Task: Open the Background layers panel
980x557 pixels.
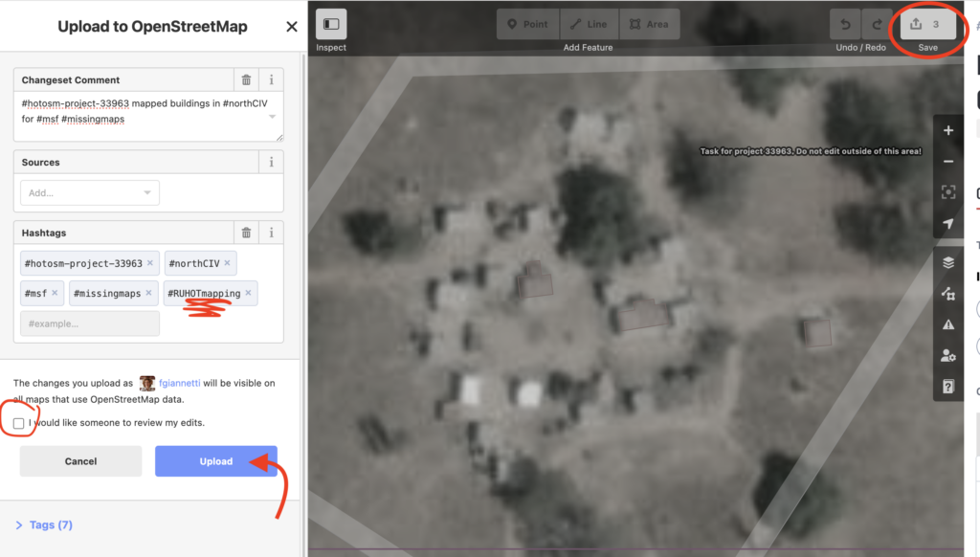Action: coord(947,262)
